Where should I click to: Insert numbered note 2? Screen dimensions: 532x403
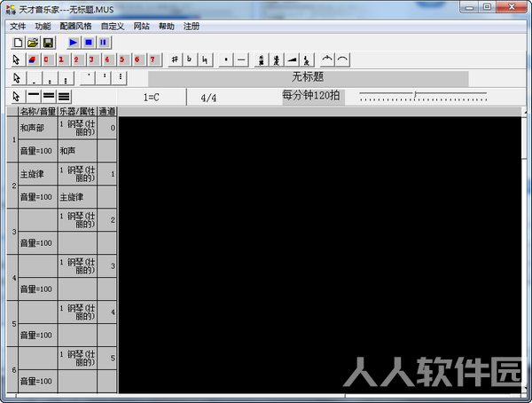(x=76, y=60)
